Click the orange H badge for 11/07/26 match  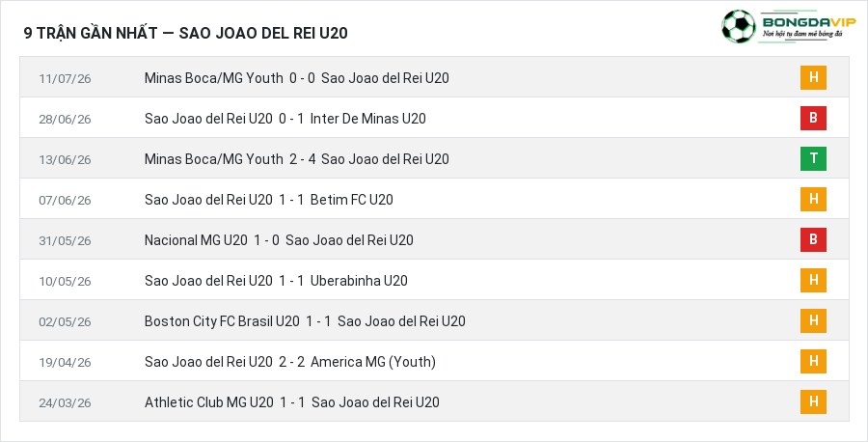pyautogui.click(x=813, y=77)
